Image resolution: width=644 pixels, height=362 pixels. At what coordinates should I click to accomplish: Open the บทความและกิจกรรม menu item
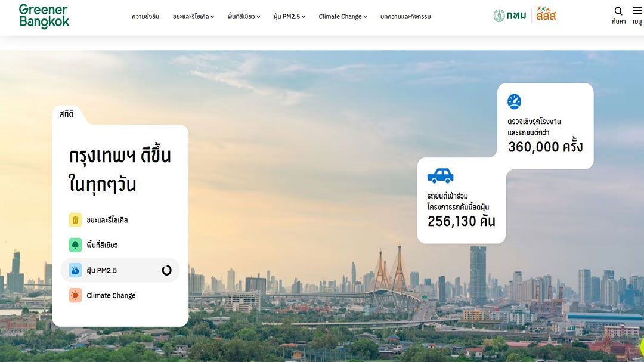(405, 17)
